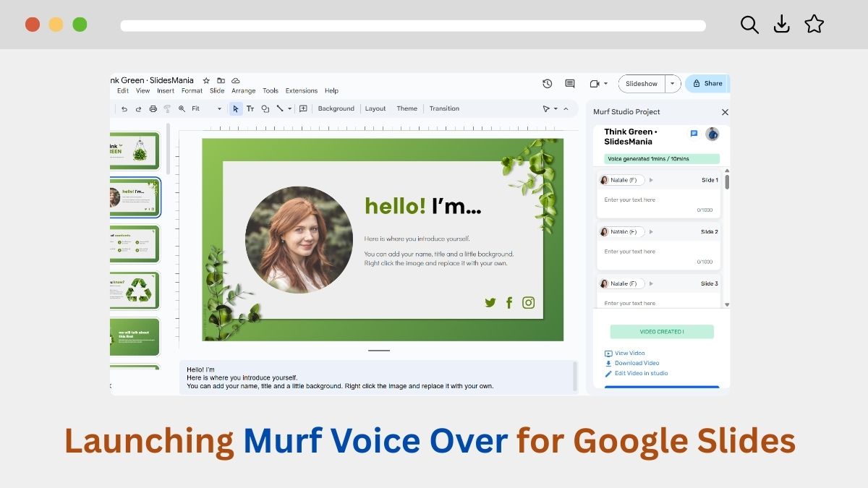This screenshot has height=488, width=868.
Task: Open the Format menu
Action: 192,91
